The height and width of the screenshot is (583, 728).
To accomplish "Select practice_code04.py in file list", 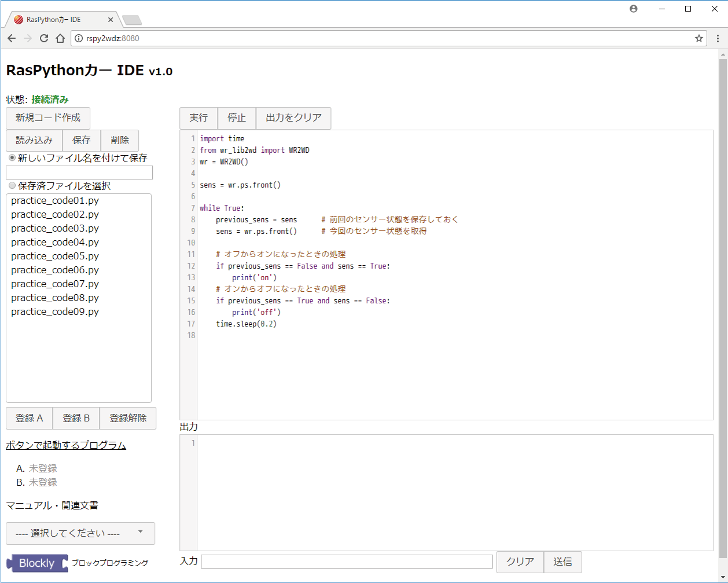I will (x=79, y=242).
